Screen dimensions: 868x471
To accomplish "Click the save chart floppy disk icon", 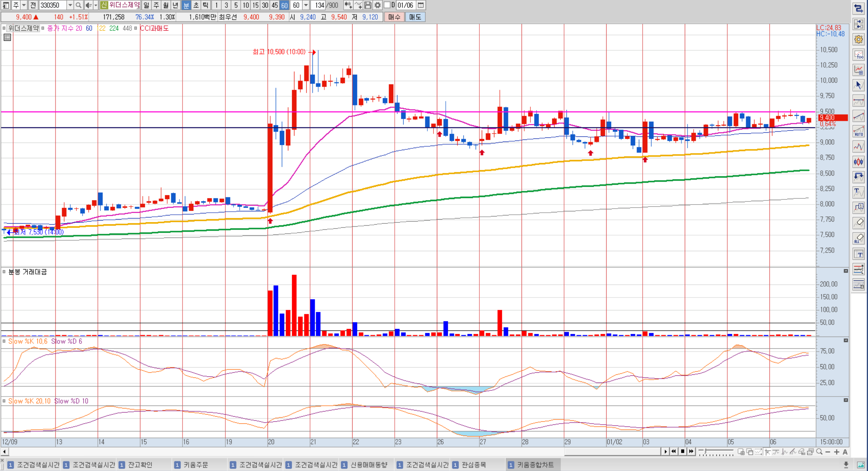I will click(x=368, y=5).
